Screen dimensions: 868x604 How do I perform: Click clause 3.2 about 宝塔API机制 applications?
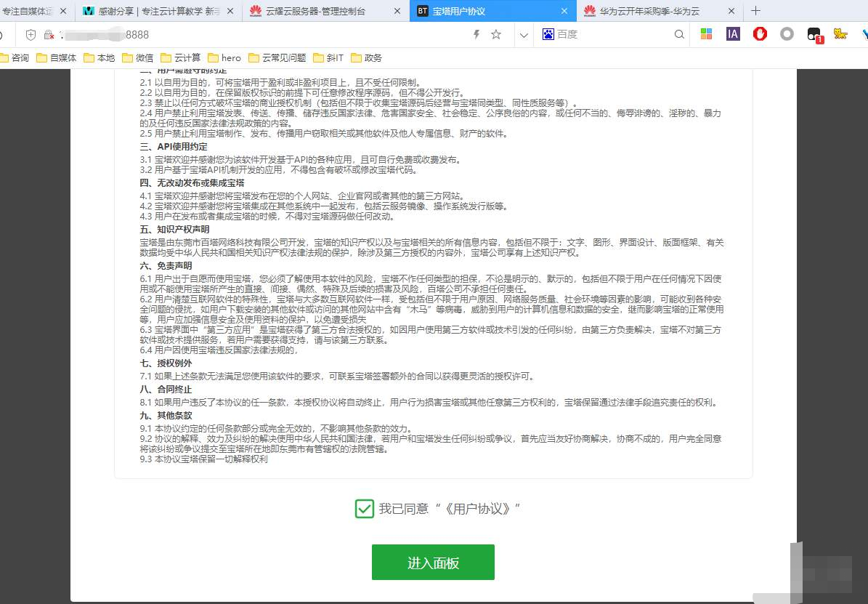point(278,169)
